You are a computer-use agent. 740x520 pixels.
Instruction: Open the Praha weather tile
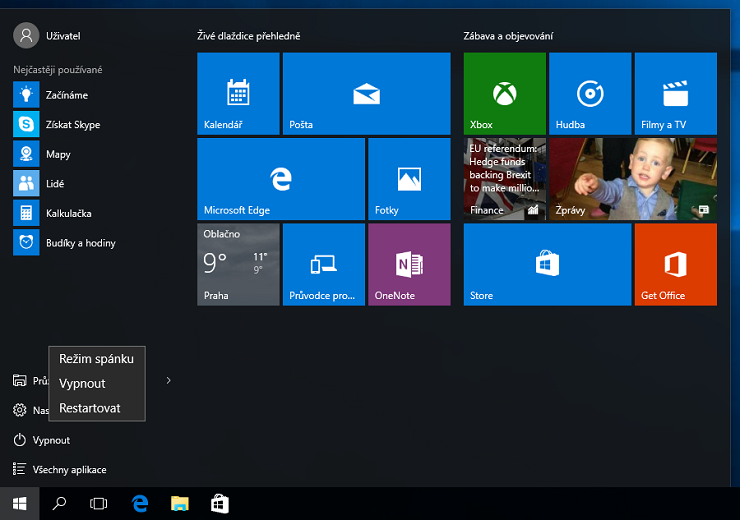[x=238, y=264]
